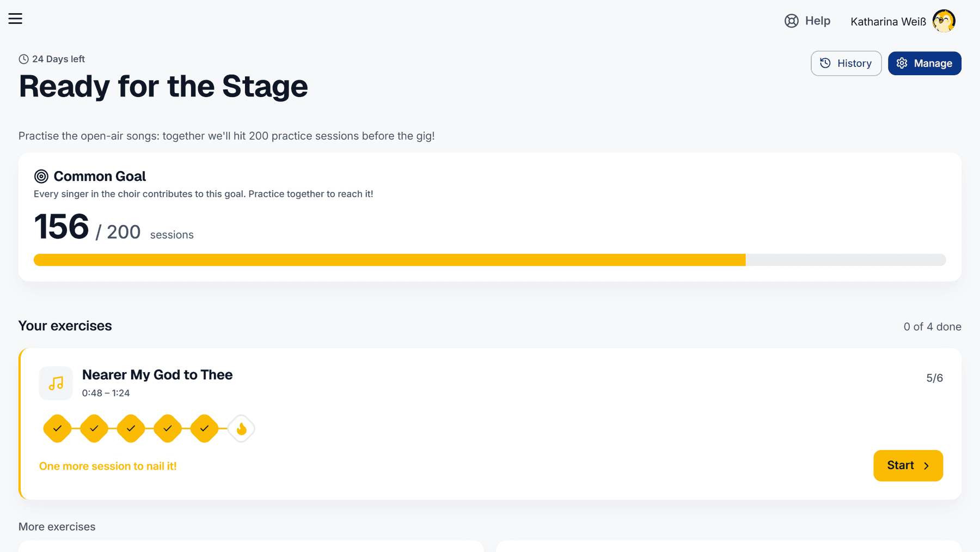The height and width of the screenshot is (552, 980).
Task: Click the third completed session checkmark
Action: click(131, 429)
